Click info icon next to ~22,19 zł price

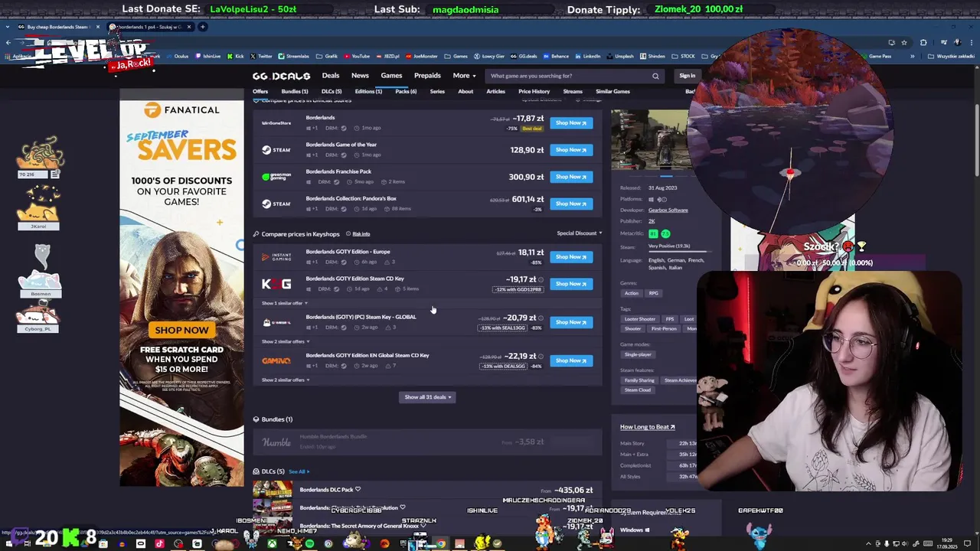(541, 357)
